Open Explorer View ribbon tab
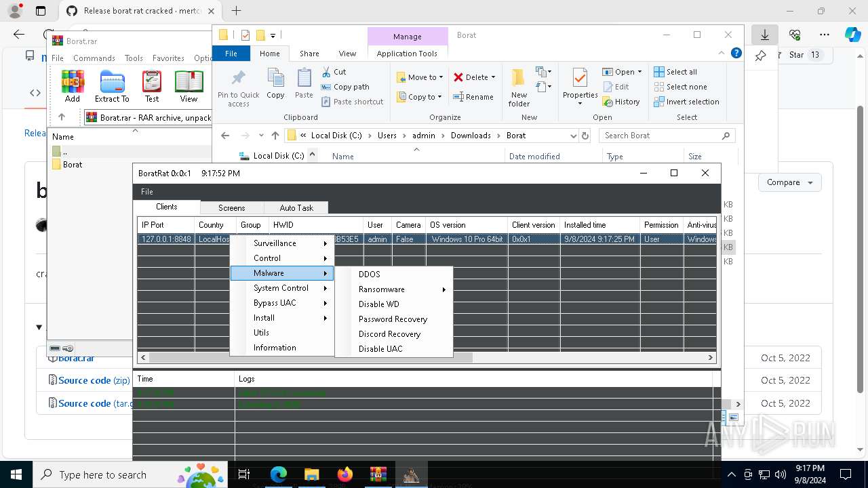 tap(347, 54)
